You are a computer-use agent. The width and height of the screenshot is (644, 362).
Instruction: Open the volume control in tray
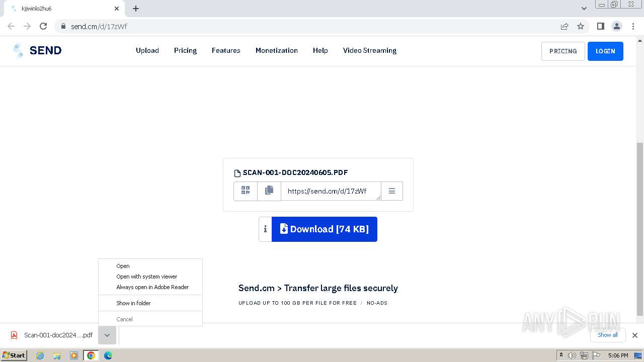click(x=572, y=355)
